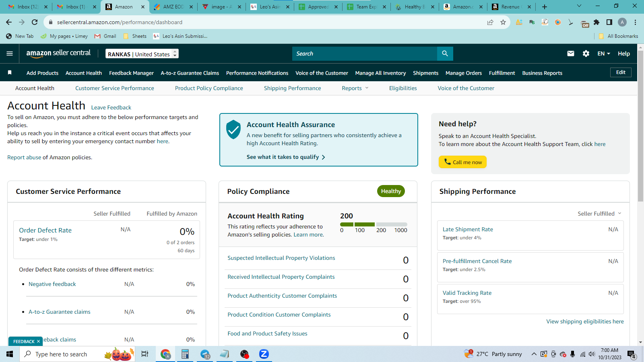The height and width of the screenshot is (362, 644).
Task: Click the Call me now button
Action: [x=462, y=162]
